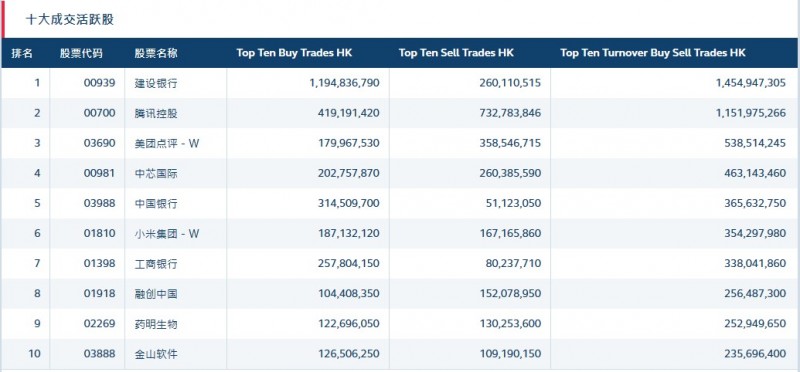Click the 排名 column header
Viewport: 800px width, 372px height.
[22, 53]
